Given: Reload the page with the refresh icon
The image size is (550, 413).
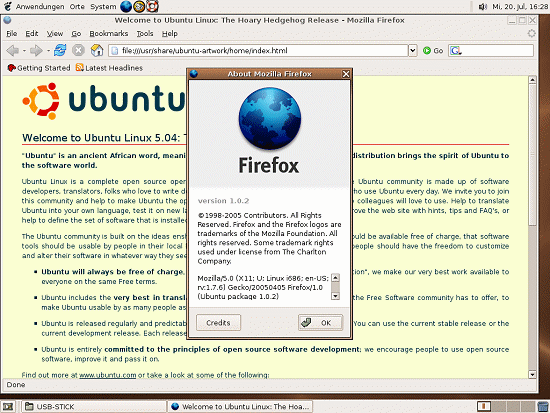Looking at the screenshot, I should point(60,51).
